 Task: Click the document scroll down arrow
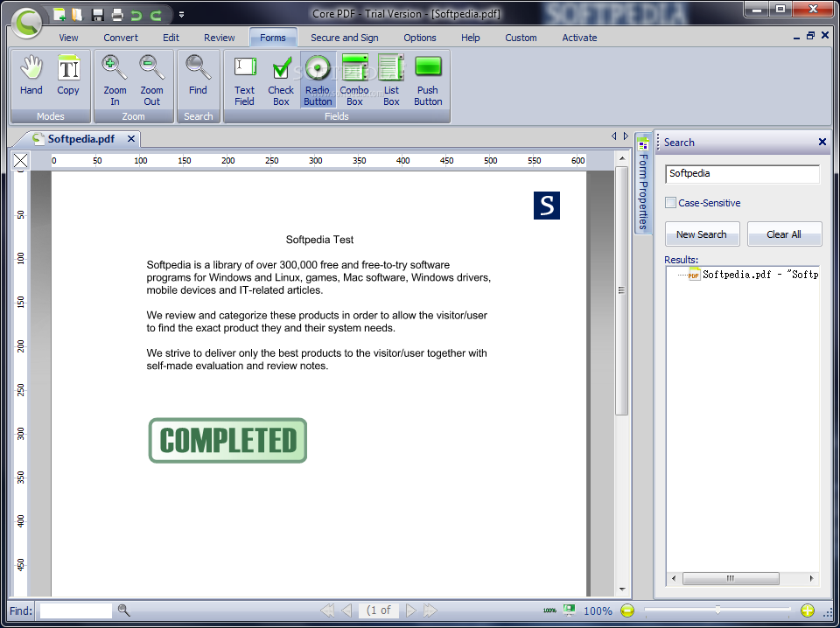click(622, 590)
